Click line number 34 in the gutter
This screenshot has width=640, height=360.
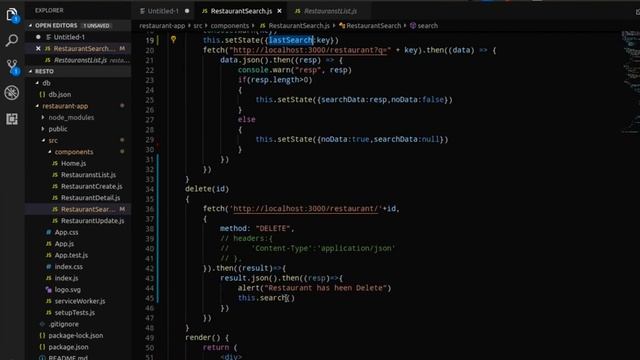[149, 189]
